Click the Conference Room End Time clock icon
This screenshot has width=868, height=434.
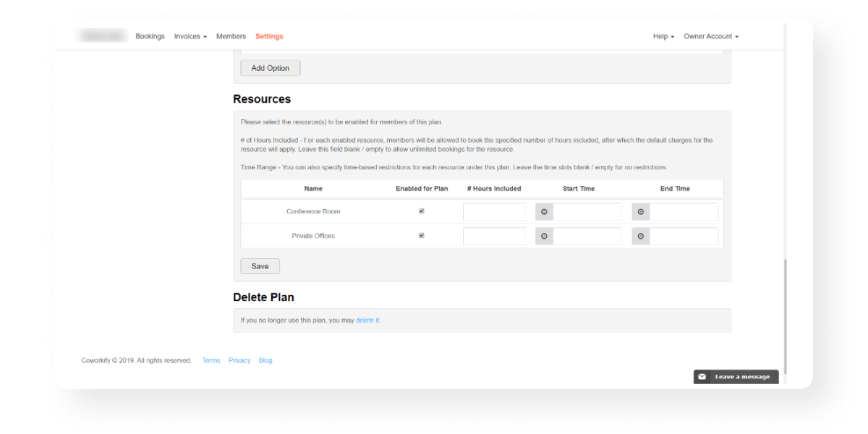click(x=641, y=212)
